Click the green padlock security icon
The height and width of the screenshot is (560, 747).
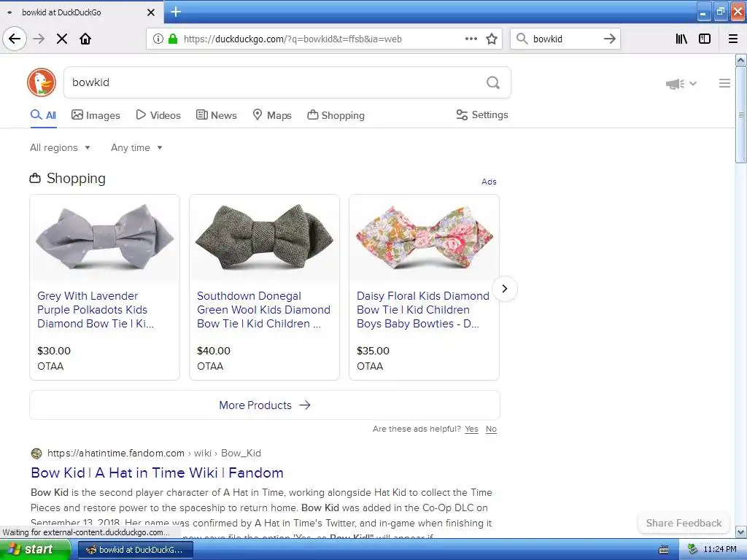pos(172,39)
